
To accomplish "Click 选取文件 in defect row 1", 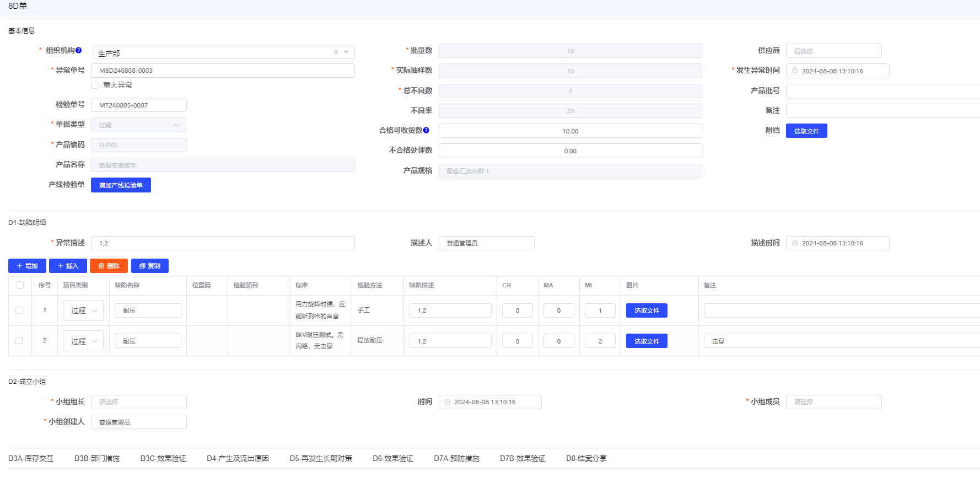I will coord(647,310).
